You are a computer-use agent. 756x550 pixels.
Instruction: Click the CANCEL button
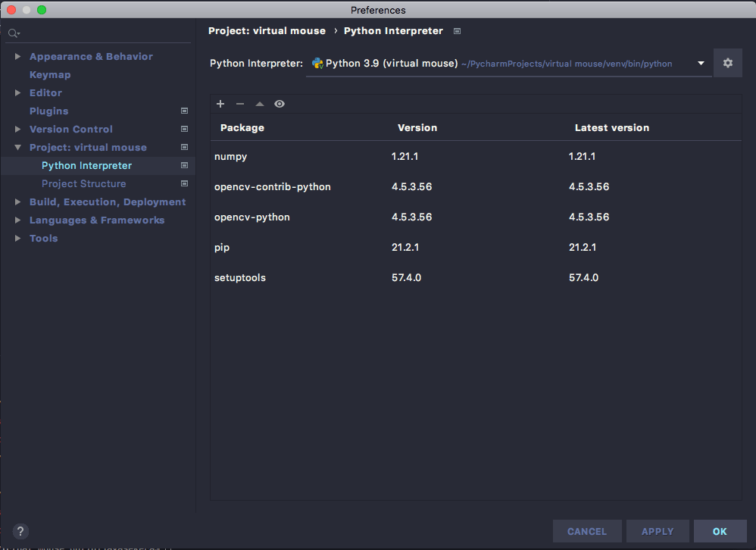coord(587,531)
